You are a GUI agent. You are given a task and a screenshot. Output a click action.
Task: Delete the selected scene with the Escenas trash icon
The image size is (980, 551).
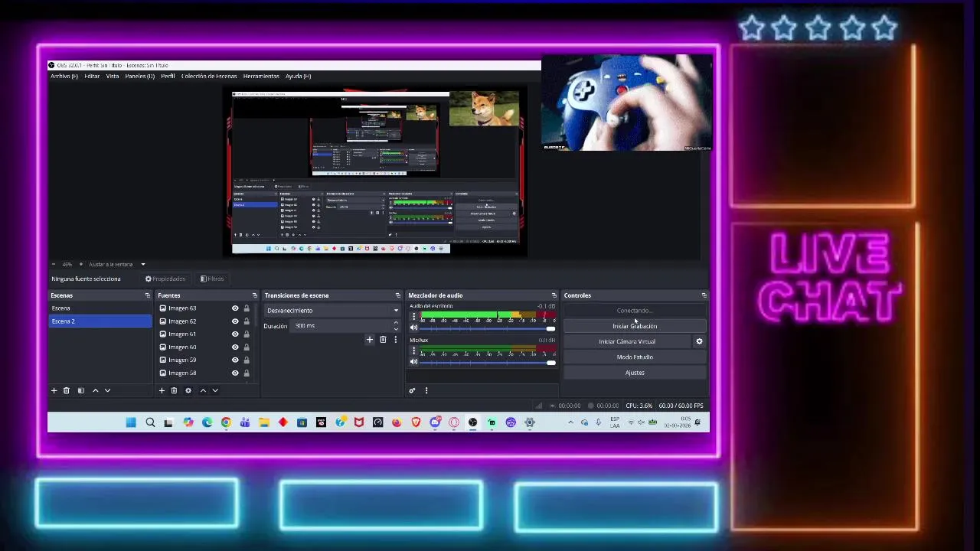67,391
